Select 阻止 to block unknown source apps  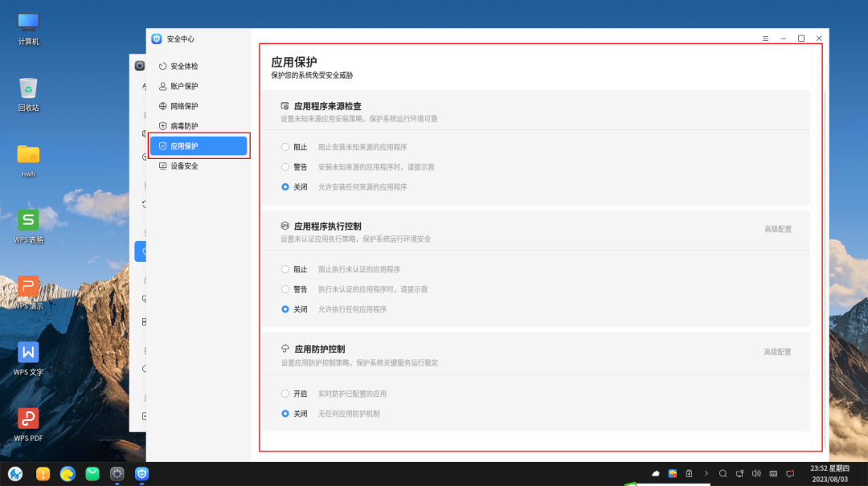point(285,146)
